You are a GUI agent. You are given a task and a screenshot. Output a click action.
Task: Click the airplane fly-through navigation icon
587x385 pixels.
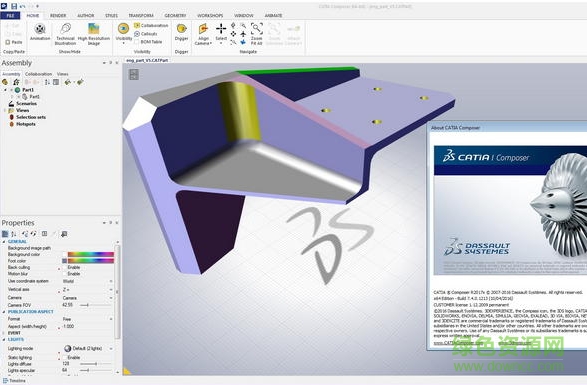[x=243, y=34]
